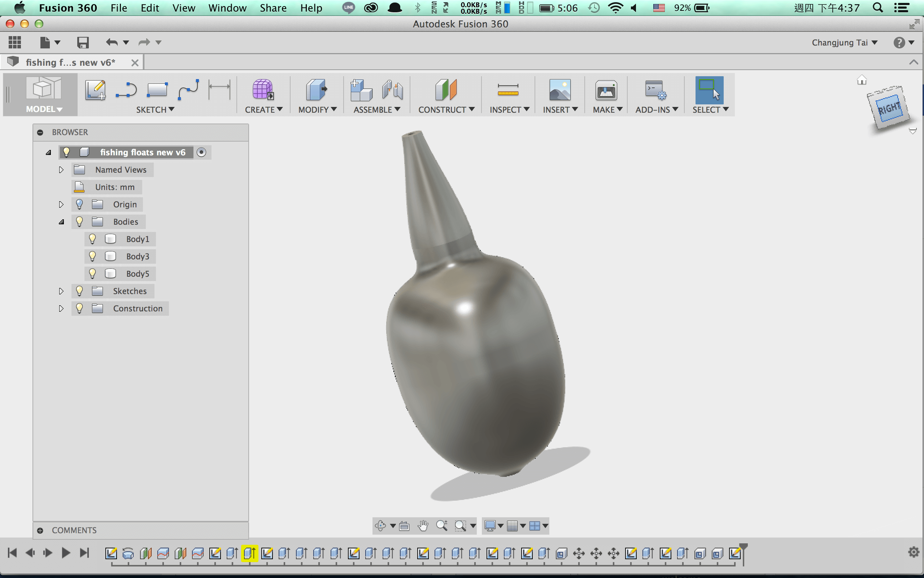Toggle visibility bulb for Origin folder
The image size is (924, 578).
79,204
